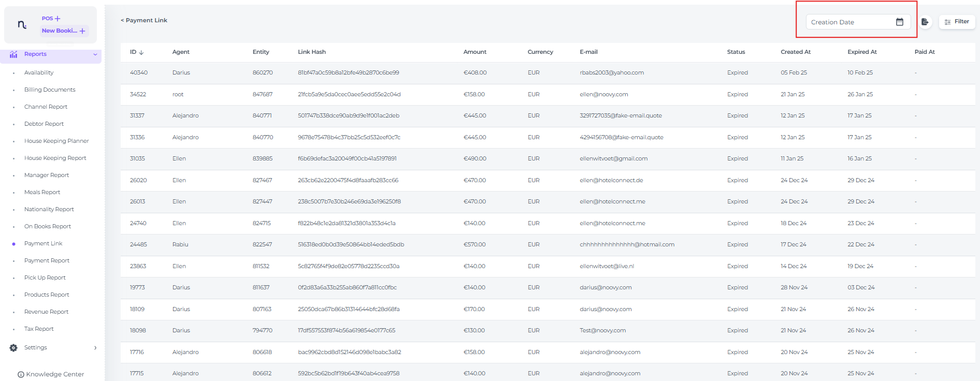Image resolution: width=980 pixels, height=381 pixels.
Task: Go back via Payment Link breadcrumb
Action: (144, 20)
